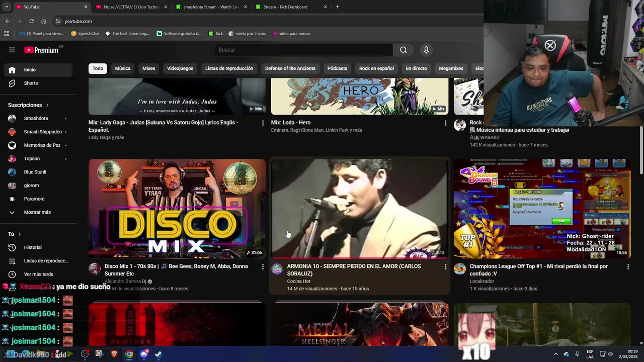The width and height of the screenshot is (644, 362).
Task: Select the Mixes filter chip
Action: 149,68
